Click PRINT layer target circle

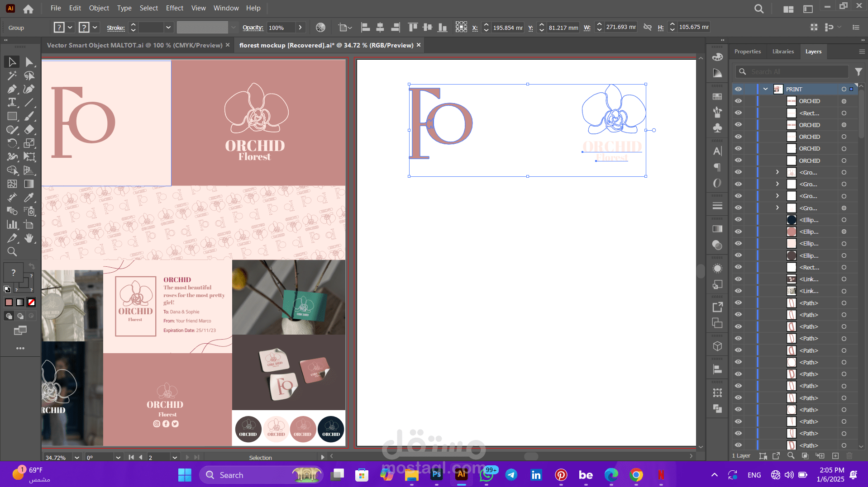click(x=844, y=89)
